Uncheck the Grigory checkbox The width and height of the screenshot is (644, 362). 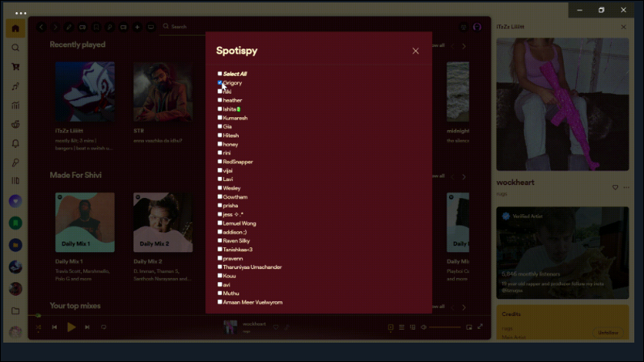coord(220,82)
